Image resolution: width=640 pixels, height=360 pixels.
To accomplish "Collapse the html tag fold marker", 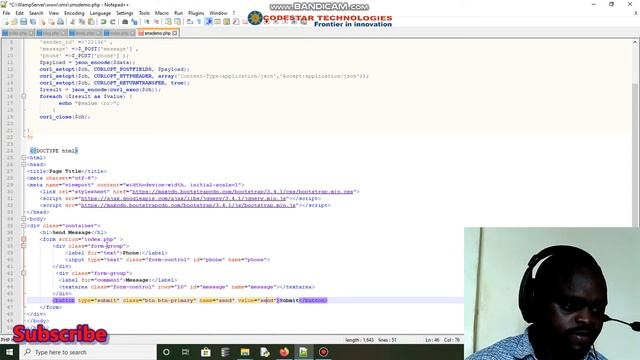I will [24, 158].
